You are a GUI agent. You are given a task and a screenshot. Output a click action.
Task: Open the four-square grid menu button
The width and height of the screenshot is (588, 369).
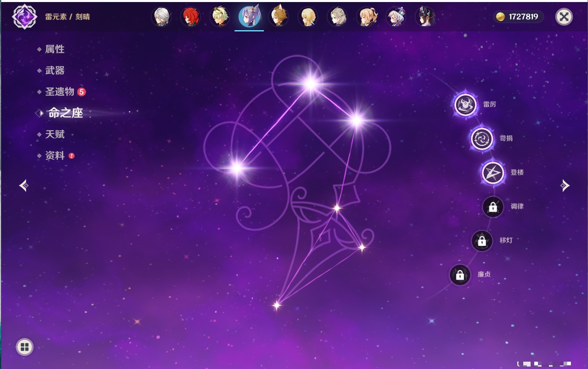point(24,347)
